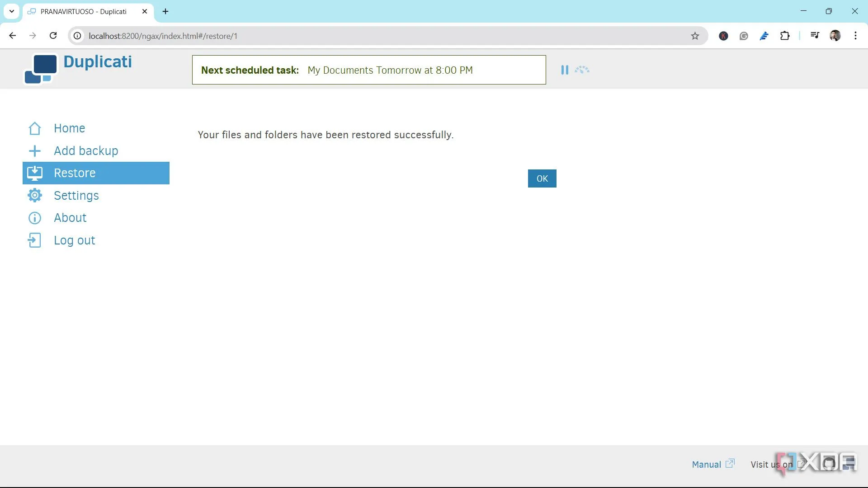Open the browser Extensions puzzle icon
The image size is (868, 488).
pos(785,36)
